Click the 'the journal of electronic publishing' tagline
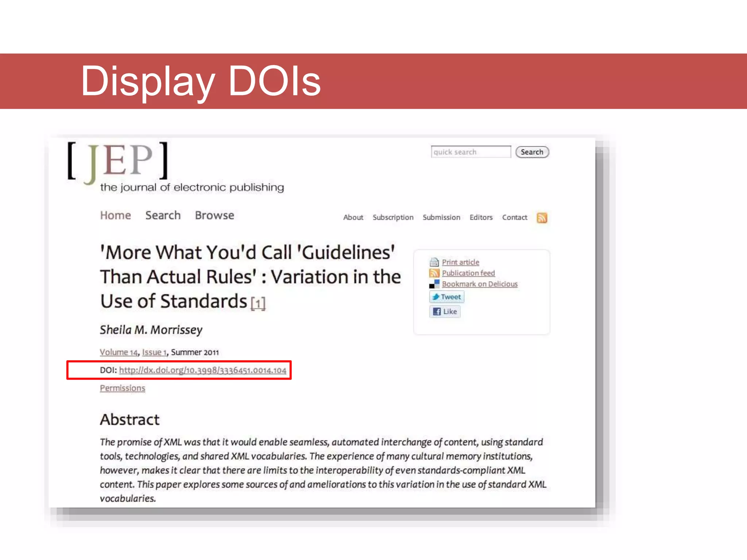The width and height of the screenshot is (747, 560). tap(192, 187)
